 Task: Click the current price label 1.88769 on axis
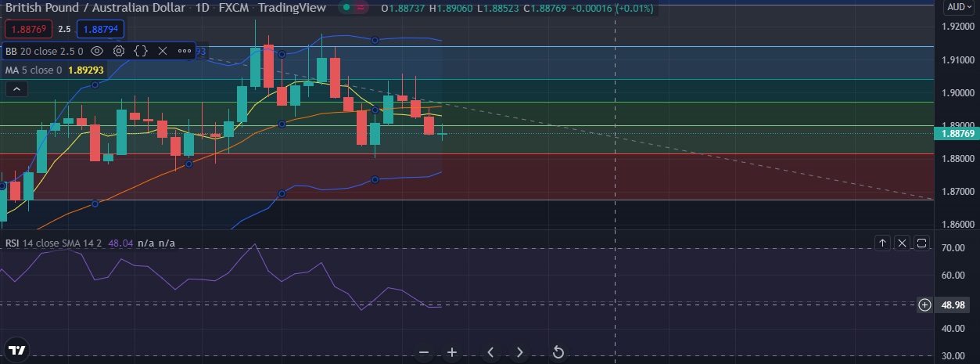pos(956,134)
